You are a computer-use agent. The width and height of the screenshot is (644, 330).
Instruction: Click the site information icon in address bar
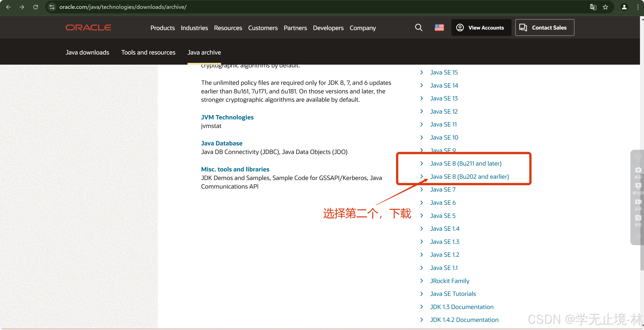click(x=52, y=7)
